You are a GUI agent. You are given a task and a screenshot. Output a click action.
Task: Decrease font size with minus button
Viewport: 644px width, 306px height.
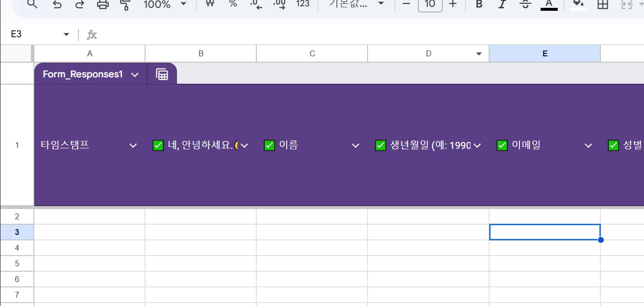tap(406, 4)
